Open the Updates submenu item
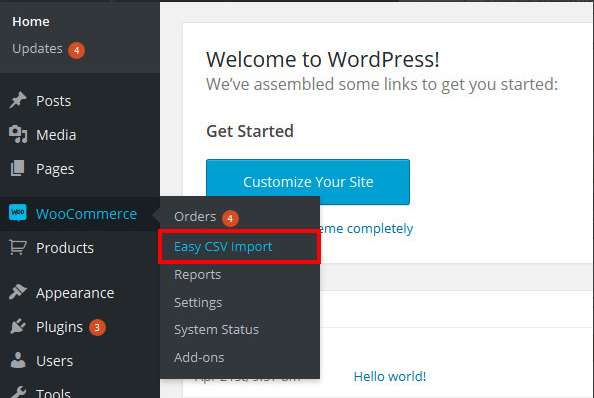The height and width of the screenshot is (398, 594). click(37, 48)
